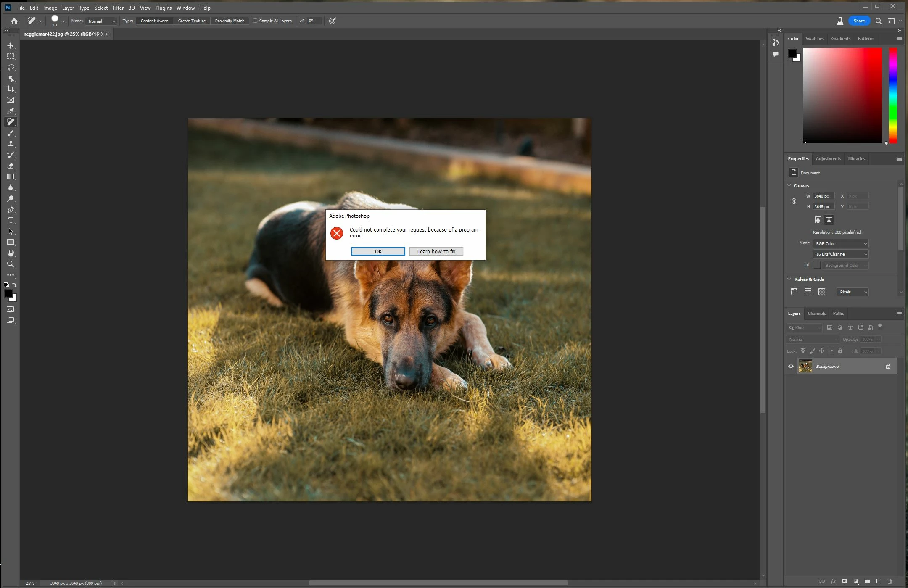Select the Pen tool
Image resolution: width=908 pixels, height=588 pixels.
[11, 209]
